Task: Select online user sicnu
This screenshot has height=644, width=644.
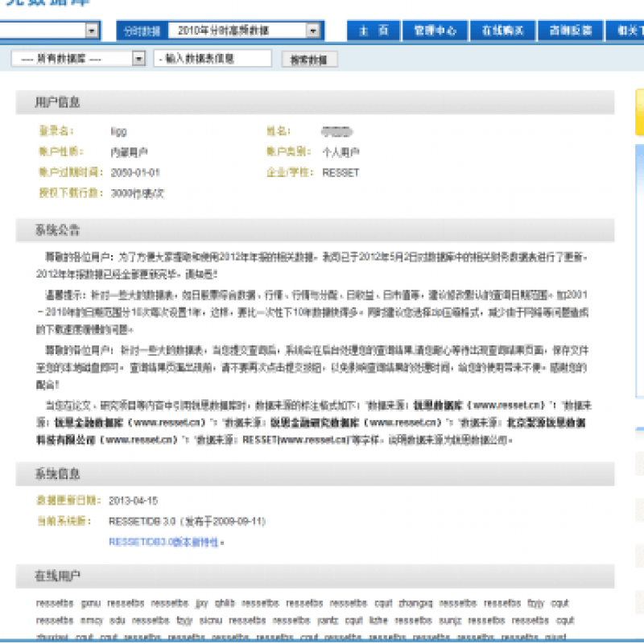Action: 211,621
